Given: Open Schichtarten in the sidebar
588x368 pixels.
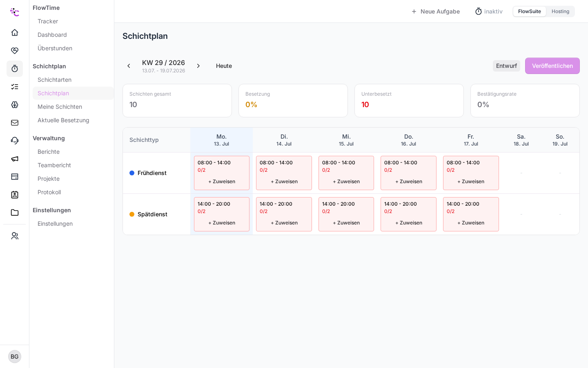Looking at the screenshot, I should coord(54,80).
